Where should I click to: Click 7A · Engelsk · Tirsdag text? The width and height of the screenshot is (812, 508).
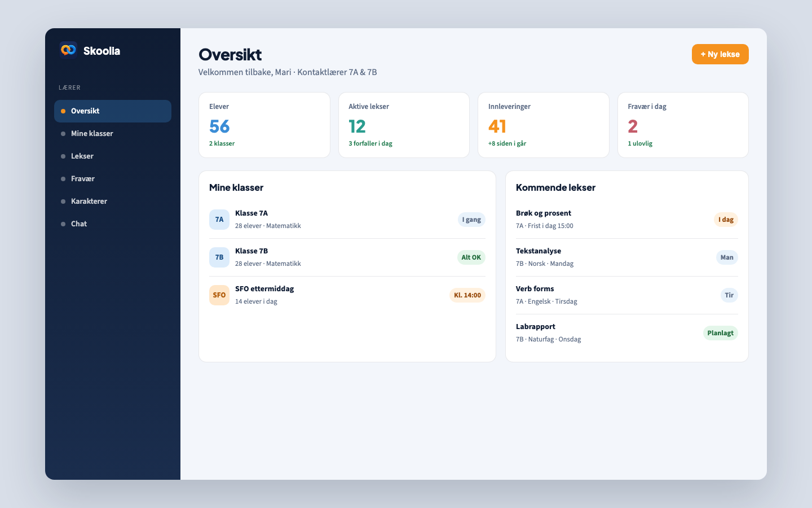[x=546, y=301]
